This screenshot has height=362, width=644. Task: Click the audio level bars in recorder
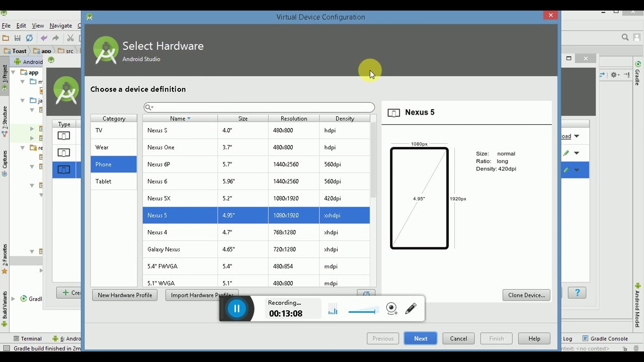coord(333,309)
